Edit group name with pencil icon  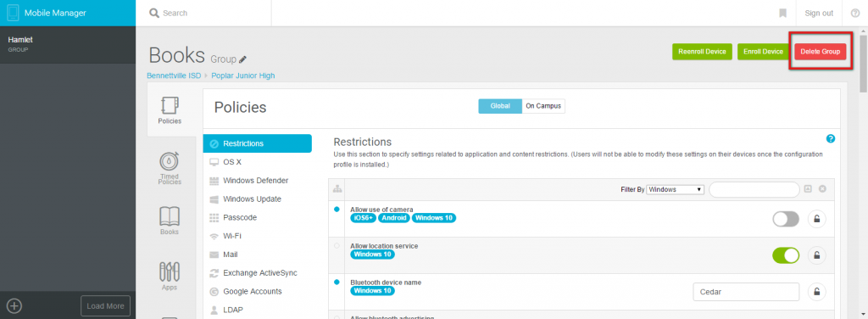[242, 59]
